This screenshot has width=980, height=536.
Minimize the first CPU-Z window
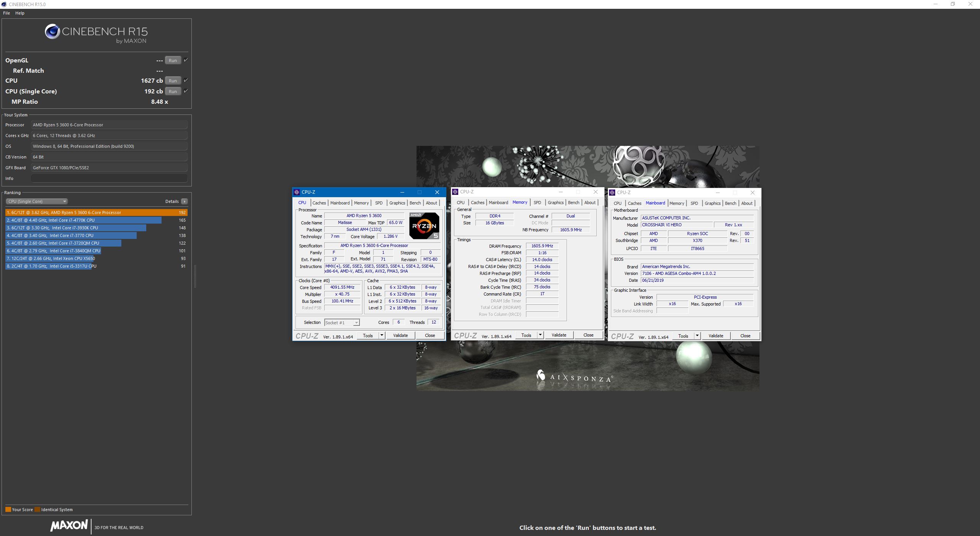point(402,192)
